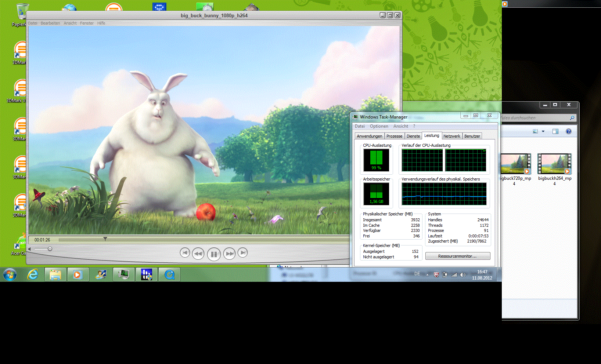Open the Task-Manager Optionen menu
This screenshot has height=364, width=601.
(x=379, y=126)
